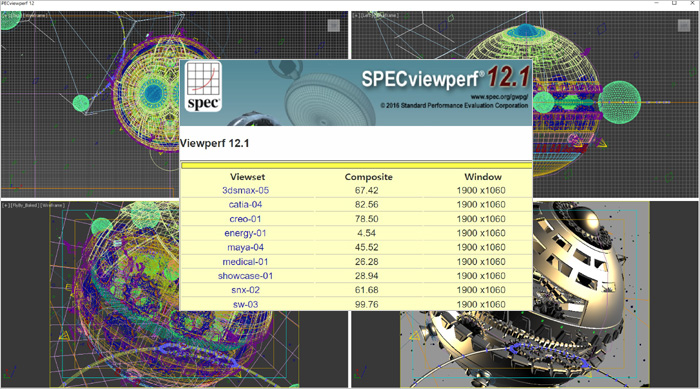Viewport: 700px width, 389px height.
Task: Maximize the SPECviewperf 12 window
Action: pos(674,3)
